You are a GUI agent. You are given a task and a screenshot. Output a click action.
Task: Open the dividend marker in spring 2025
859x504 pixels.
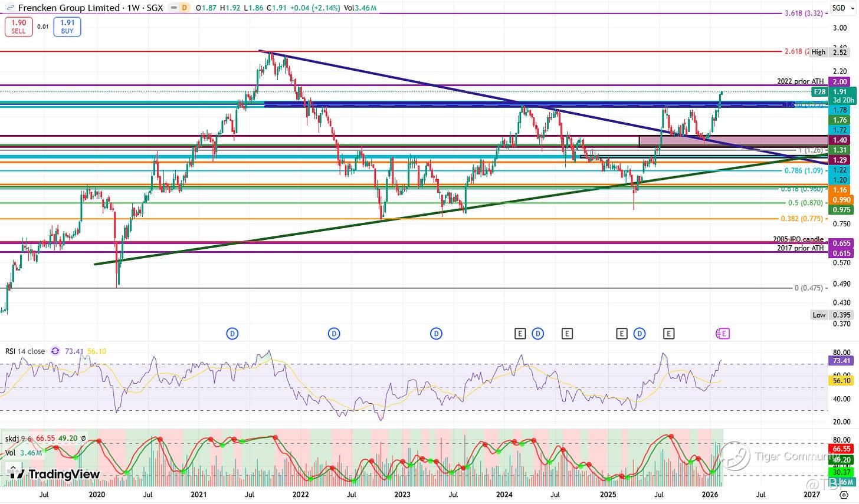pyautogui.click(x=640, y=334)
